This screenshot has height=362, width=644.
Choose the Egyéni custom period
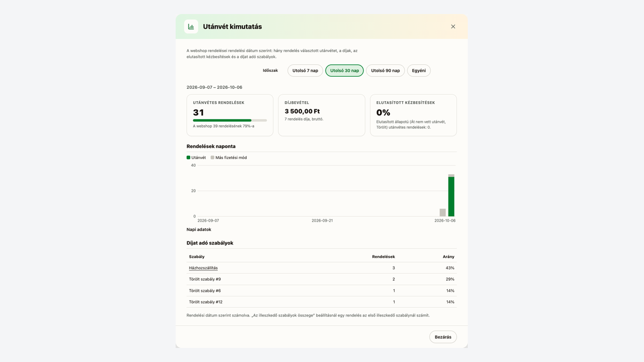(419, 71)
